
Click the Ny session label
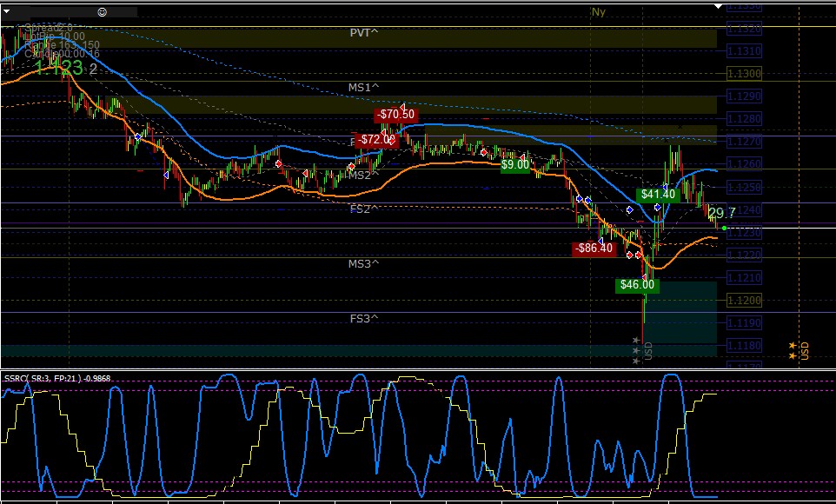tap(599, 12)
